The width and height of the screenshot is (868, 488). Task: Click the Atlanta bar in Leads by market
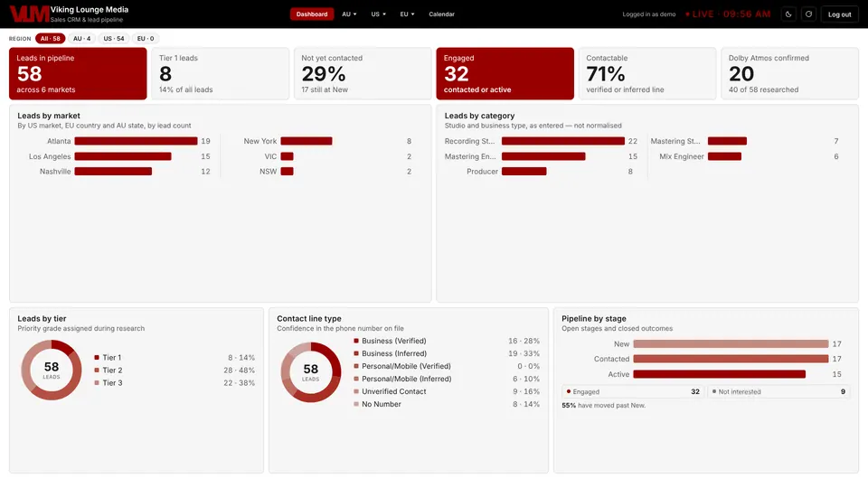tap(136, 141)
